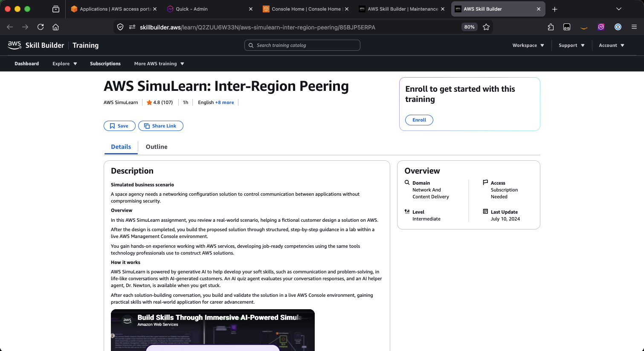Viewport: 644px width, 351px height.
Task: Open a new browser tab
Action: [x=554, y=9]
